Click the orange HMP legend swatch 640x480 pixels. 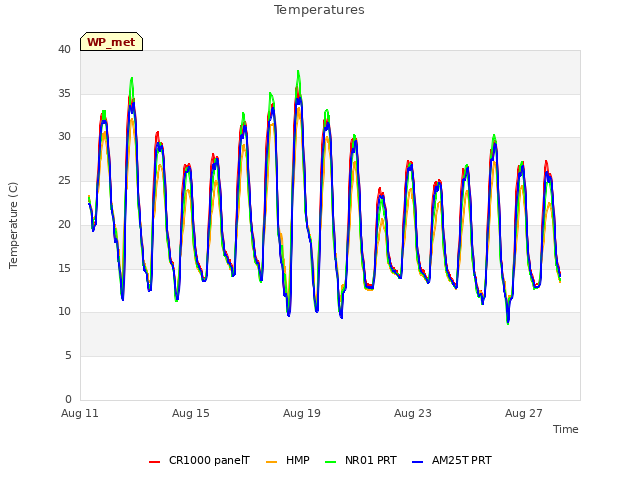[271, 462]
